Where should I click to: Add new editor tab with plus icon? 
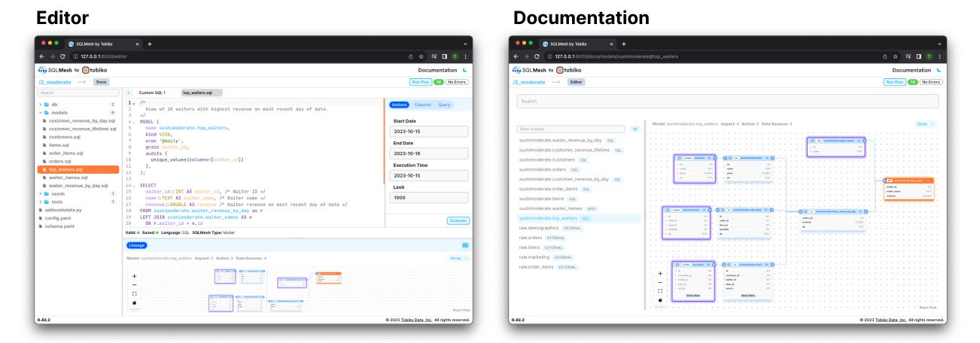[x=128, y=93]
